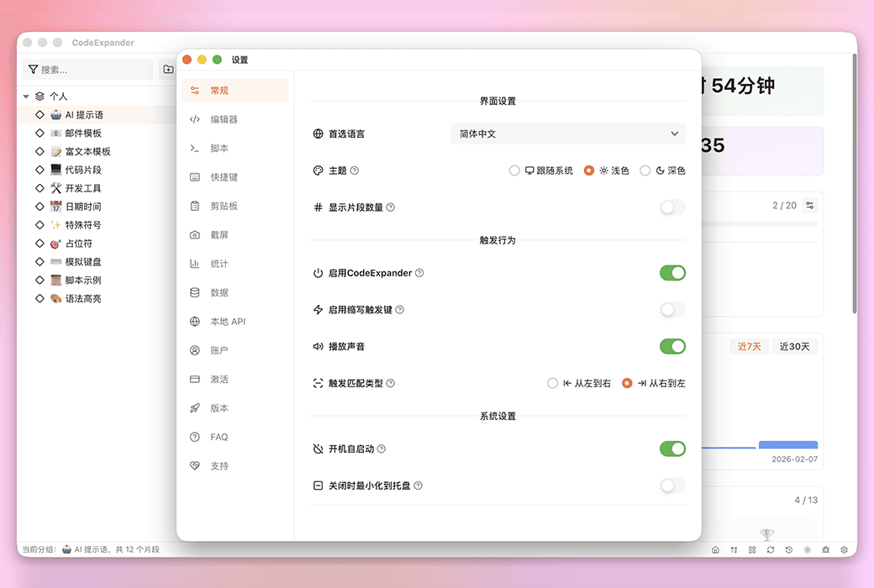Click the home icon in the bottom toolbar

pyautogui.click(x=715, y=549)
